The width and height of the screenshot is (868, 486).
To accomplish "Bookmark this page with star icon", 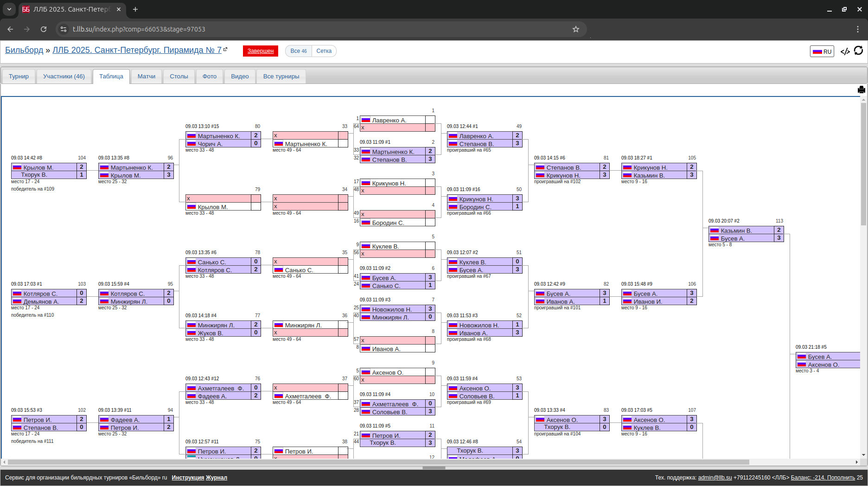I will [575, 29].
